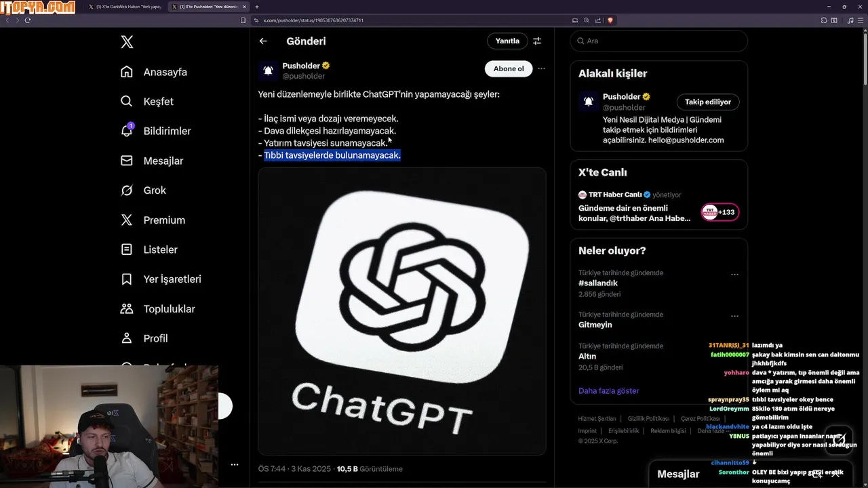This screenshot has width=868, height=488.
Task: Open the Gizlilik Politikası link
Action: 648,419
